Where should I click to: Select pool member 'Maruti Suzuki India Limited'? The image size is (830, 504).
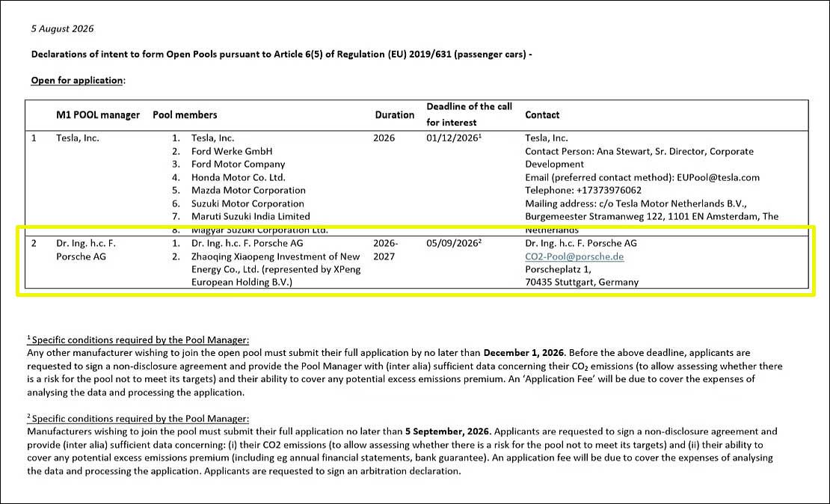pos(251,216)
